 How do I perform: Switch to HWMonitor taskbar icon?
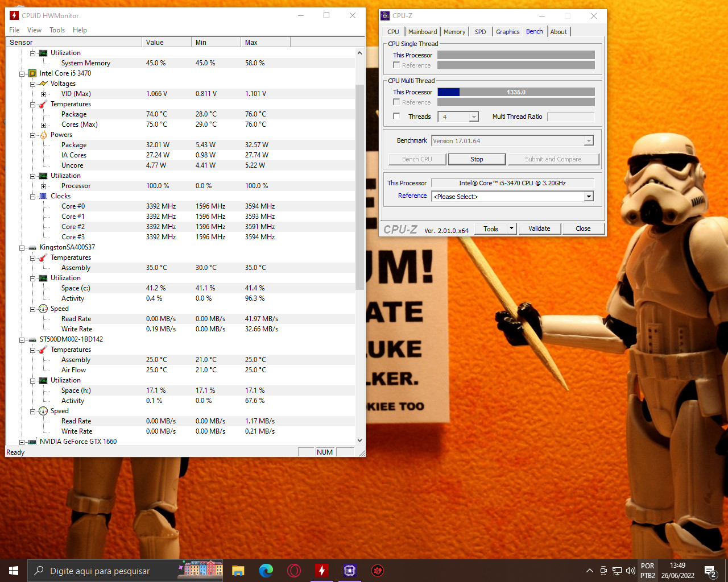pyautogui.click(x=322, y=571)
